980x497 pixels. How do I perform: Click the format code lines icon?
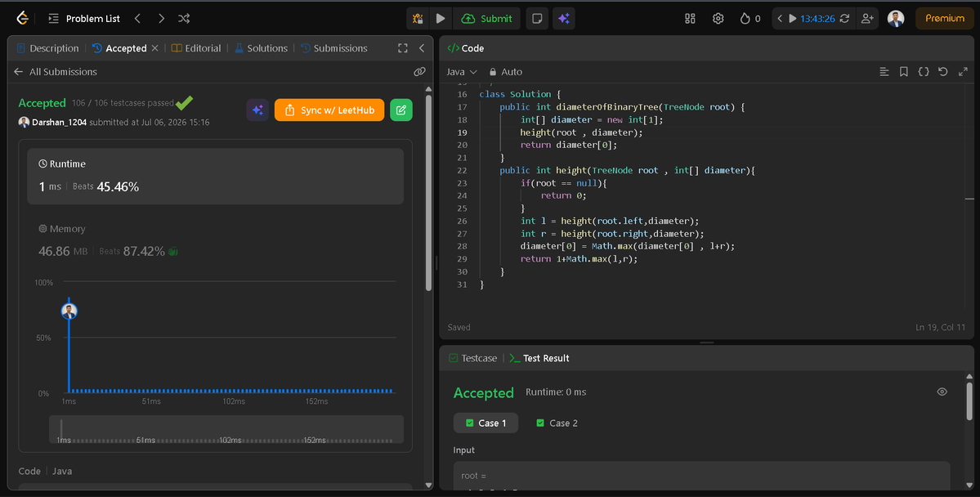pyautogui.click(x=884, y=72)
